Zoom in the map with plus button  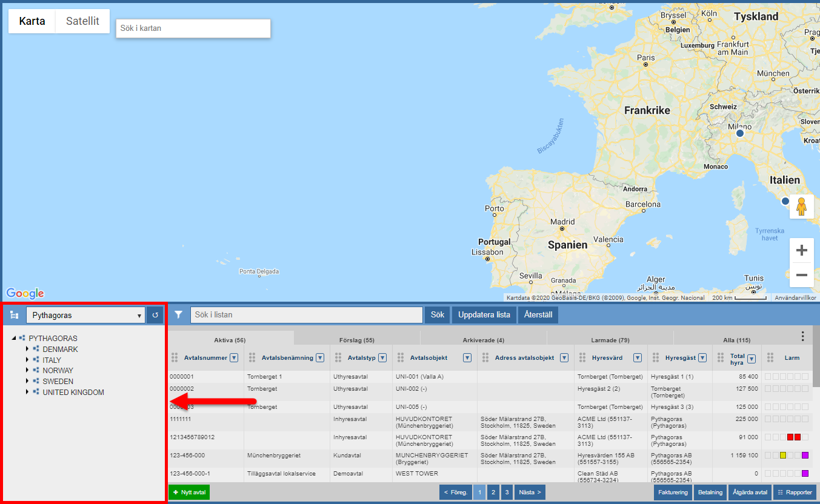pyautogui.click(x=801, y=250)
